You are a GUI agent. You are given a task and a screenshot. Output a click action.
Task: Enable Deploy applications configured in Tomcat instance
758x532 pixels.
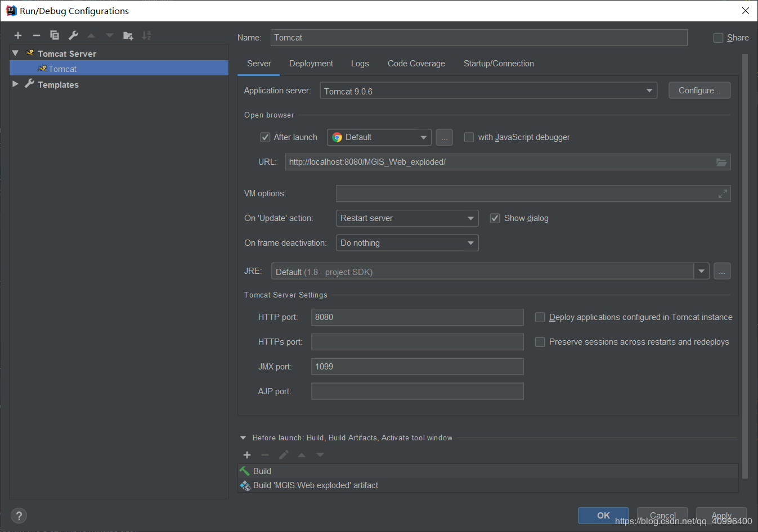tap(540, 317)
